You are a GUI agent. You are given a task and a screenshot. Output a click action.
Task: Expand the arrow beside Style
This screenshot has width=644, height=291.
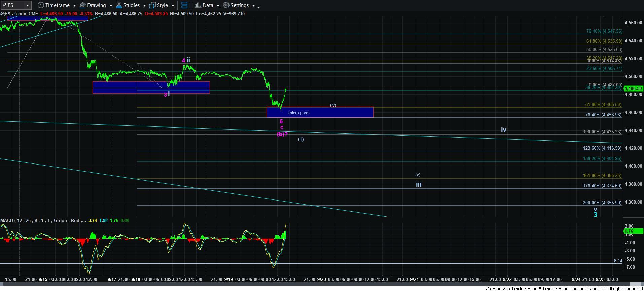tap(172, 6)
